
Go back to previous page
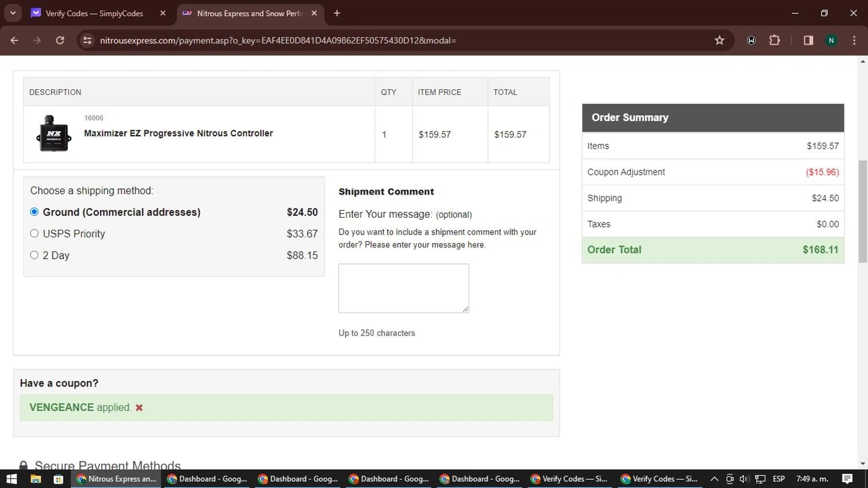14,40
